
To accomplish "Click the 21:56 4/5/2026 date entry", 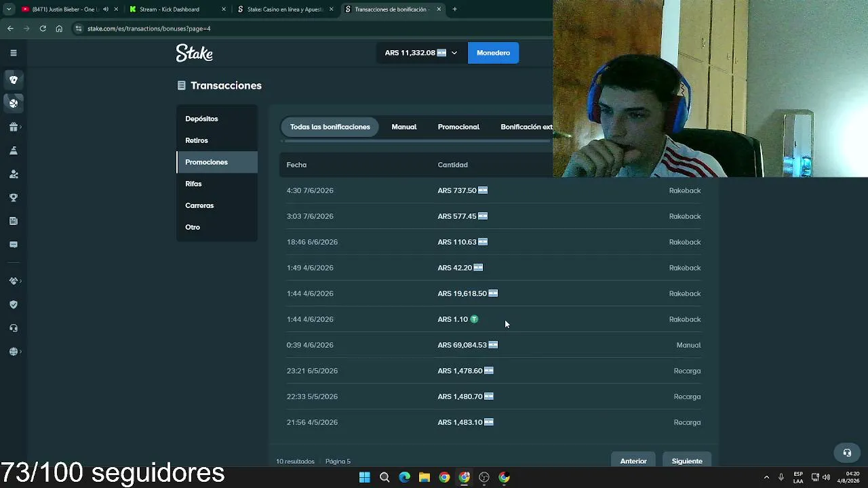I will 312,422.
